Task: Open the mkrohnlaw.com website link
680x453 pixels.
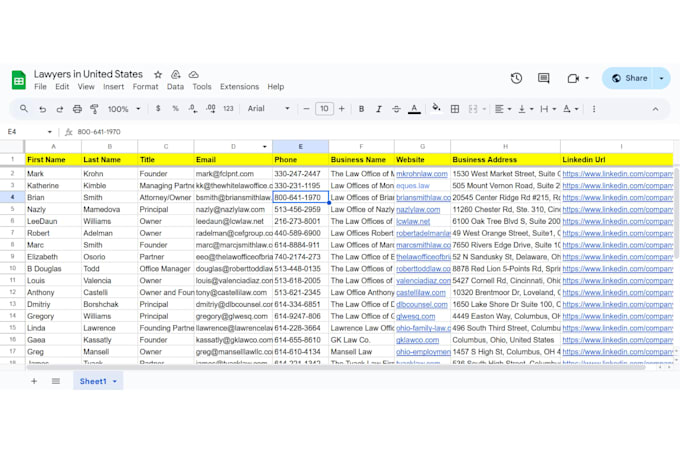Action: 422,174
